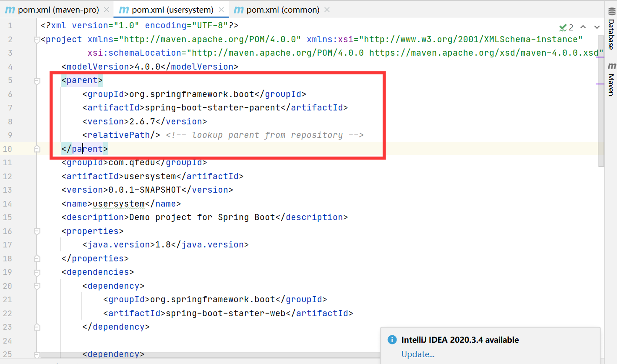Click the Update... link in notification
617x364 pixels.
point(418,354)
